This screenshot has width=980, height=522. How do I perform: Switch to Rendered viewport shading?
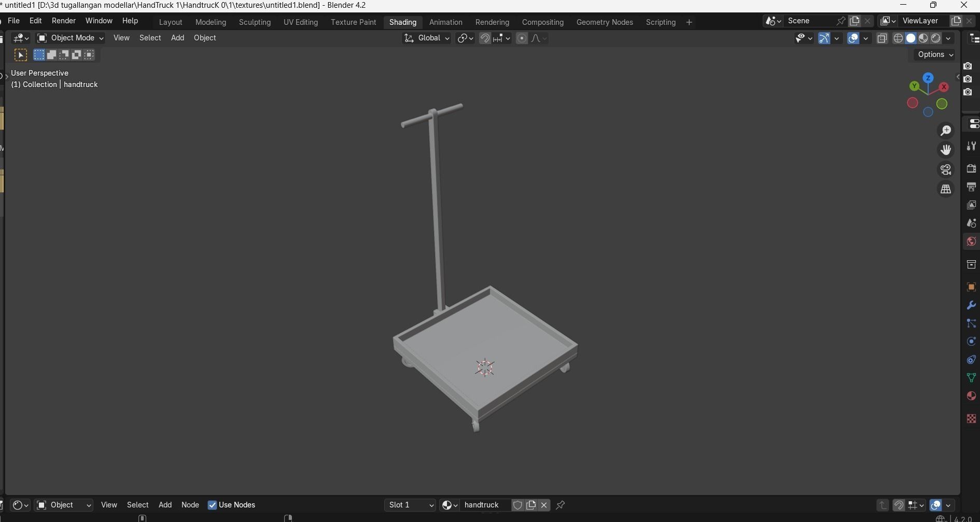[x=936, y=38]
